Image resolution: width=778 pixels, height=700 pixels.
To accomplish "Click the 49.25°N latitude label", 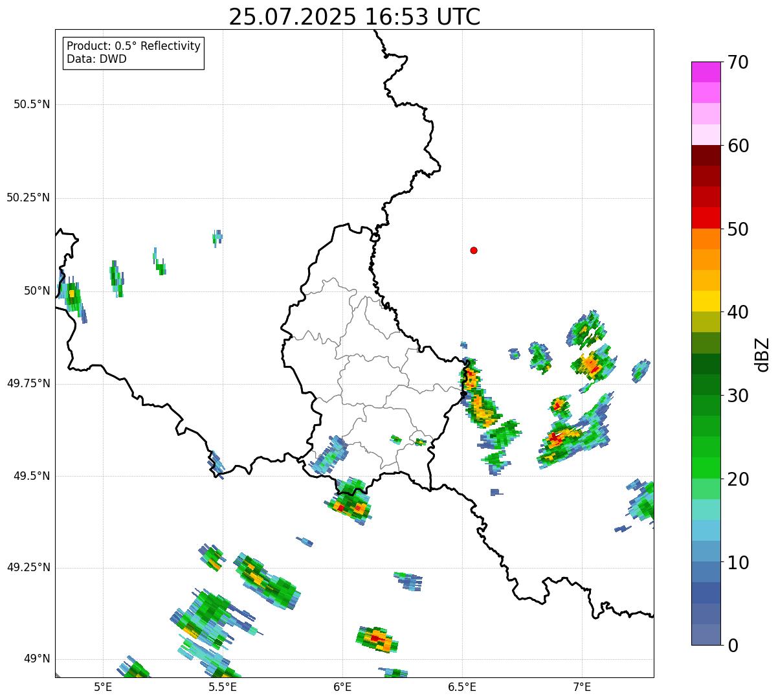I will (x=28, y=567).
